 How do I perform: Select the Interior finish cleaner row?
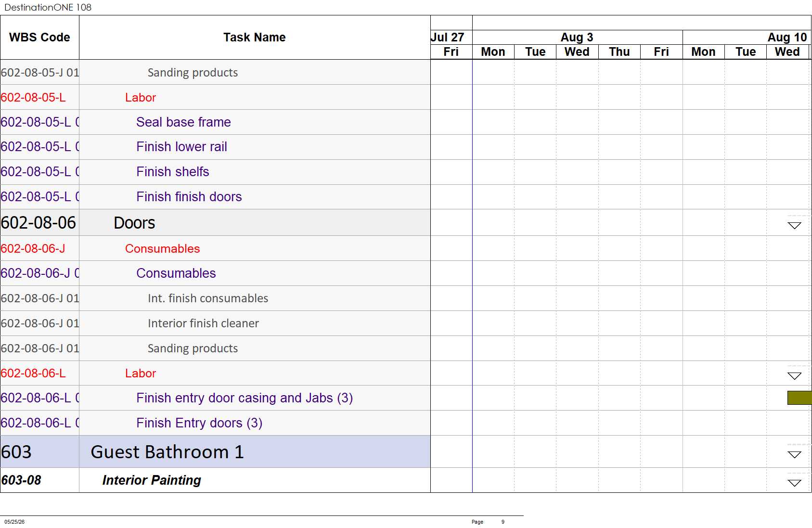point(215,323)
